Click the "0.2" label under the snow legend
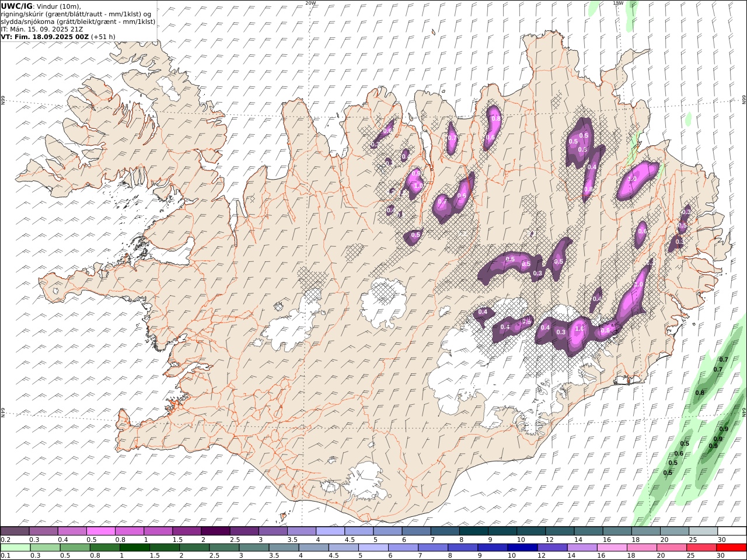This screenshot has height=560, width=747. click(5, 540)
